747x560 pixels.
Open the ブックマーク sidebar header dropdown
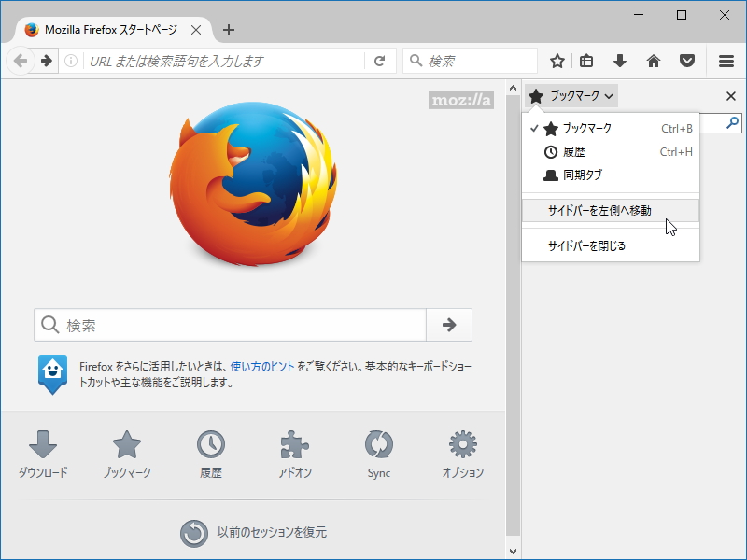pos(571,95)
